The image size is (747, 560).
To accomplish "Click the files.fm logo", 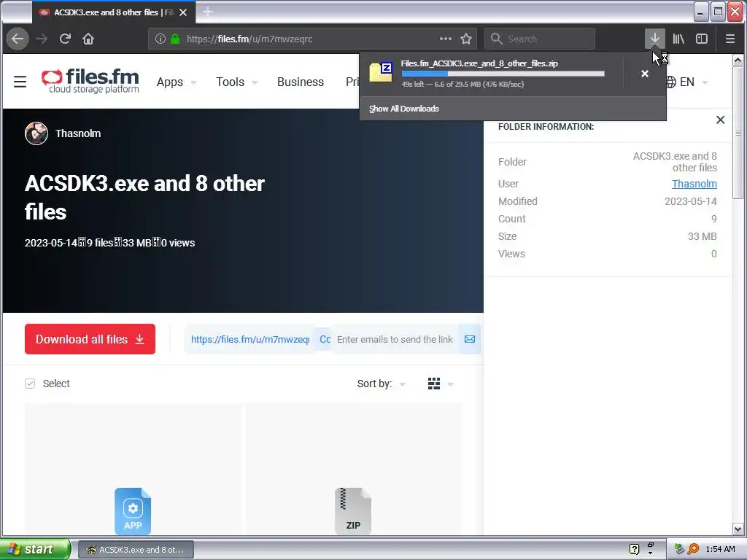I will (x=90, y=82).
